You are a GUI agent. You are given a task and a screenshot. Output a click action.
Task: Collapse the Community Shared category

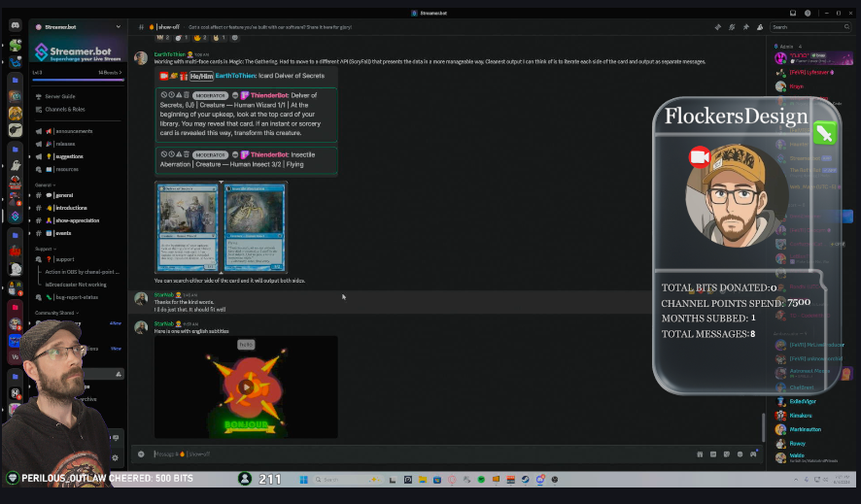(56, 313)
